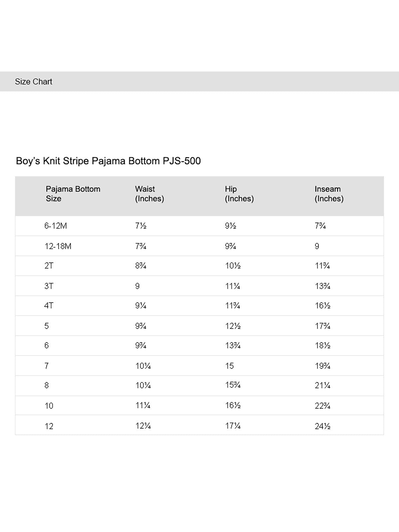
Task: Click the Waist (Inches) column header
Action: [149, 194]
